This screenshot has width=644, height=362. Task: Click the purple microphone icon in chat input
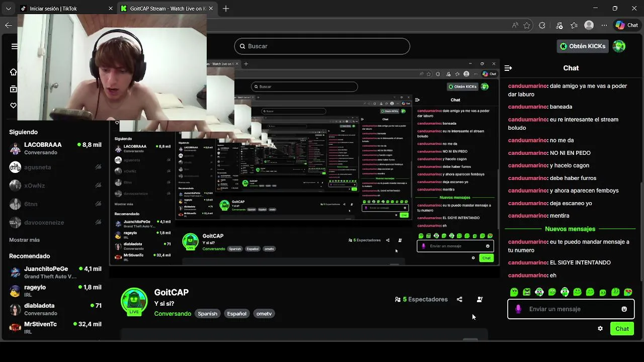point(518,309)
